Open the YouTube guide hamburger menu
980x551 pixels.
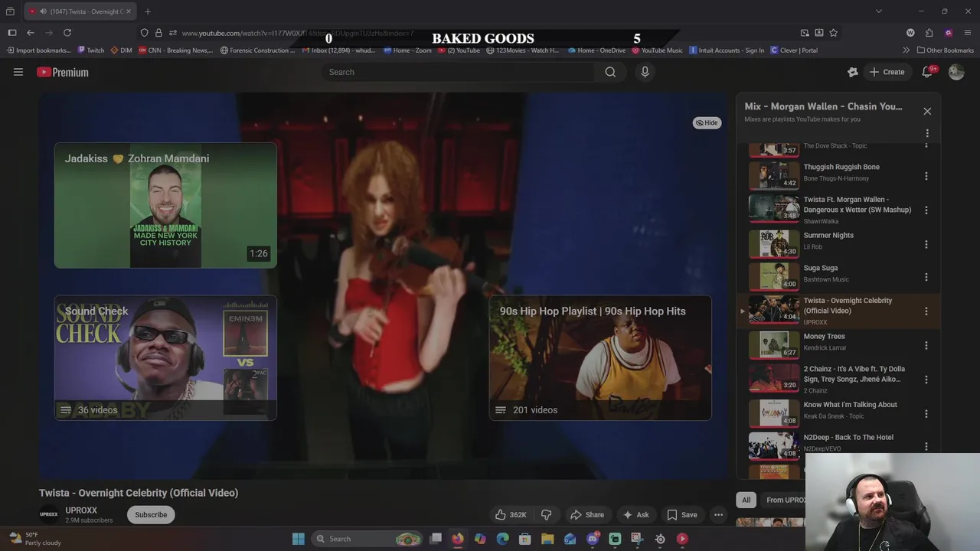coord(18,72)
